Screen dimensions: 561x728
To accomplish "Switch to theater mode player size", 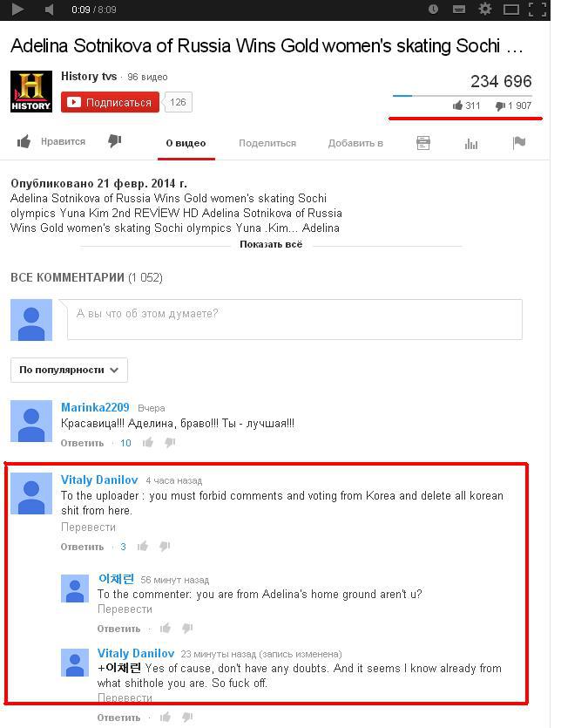I will point(510,10).
